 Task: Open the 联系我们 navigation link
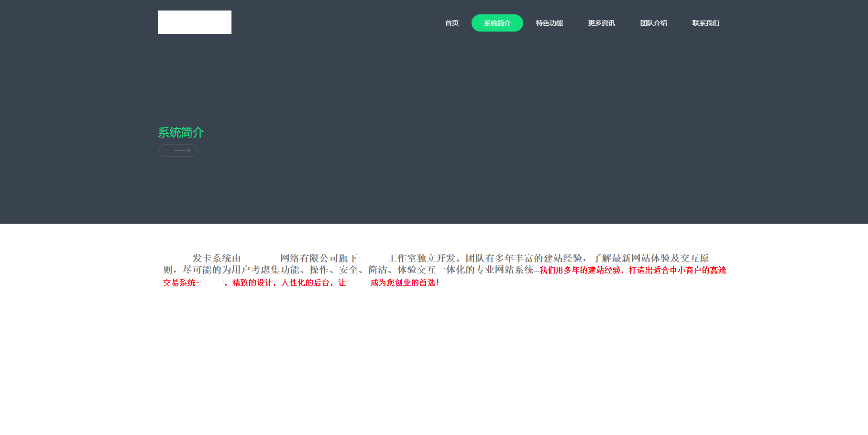705,23
